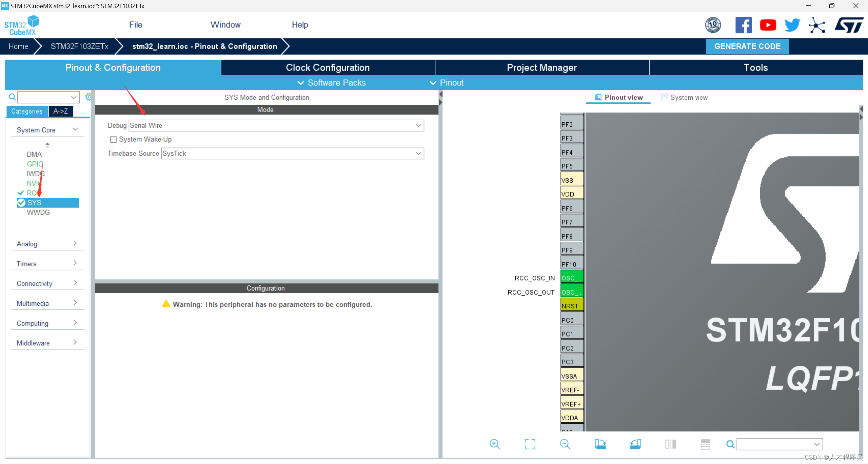Click the category search magnifier icon
Viewport: 868px width, 464px height.
coord(12,97)
